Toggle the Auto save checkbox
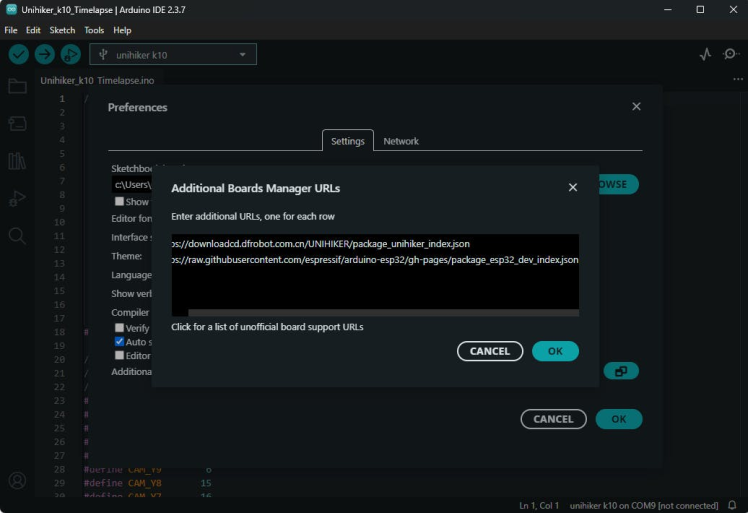The height and width of the screenshot is (513, 748). [x=120, y=341]
